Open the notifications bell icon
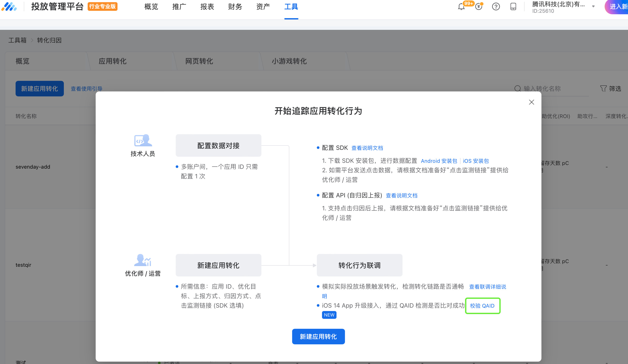 point(461,7)
